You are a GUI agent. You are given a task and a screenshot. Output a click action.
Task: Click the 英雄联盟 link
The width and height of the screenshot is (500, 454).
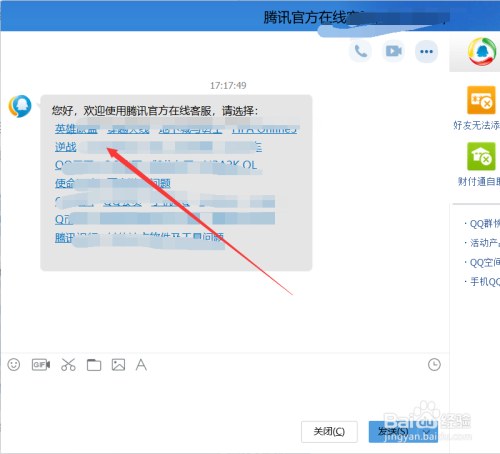[76, 129]
